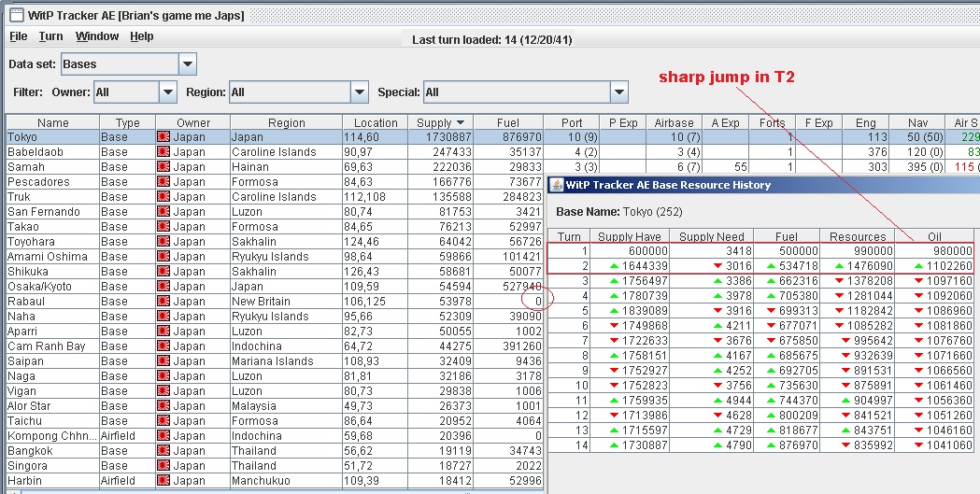Sort by the Airbase column header
Image resolution: width=980 pixels, height=494 pixels.
(x=674, y=122)
